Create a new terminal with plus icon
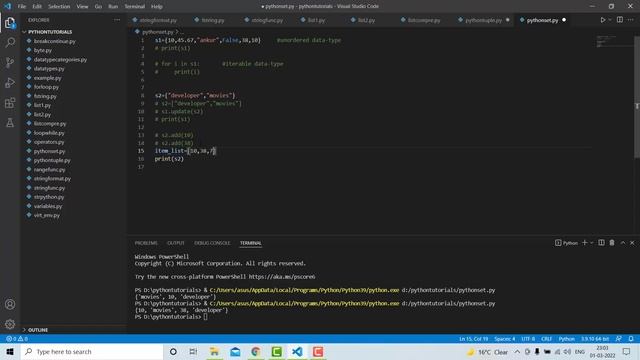Screen dimensions: 640x360 pyautogui.click(x=584, y=242)
